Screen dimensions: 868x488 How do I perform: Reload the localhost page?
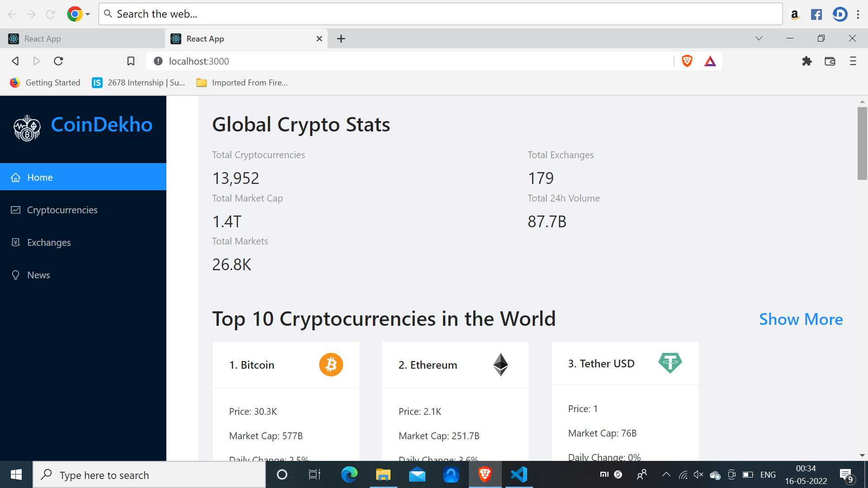coord(58,61)
